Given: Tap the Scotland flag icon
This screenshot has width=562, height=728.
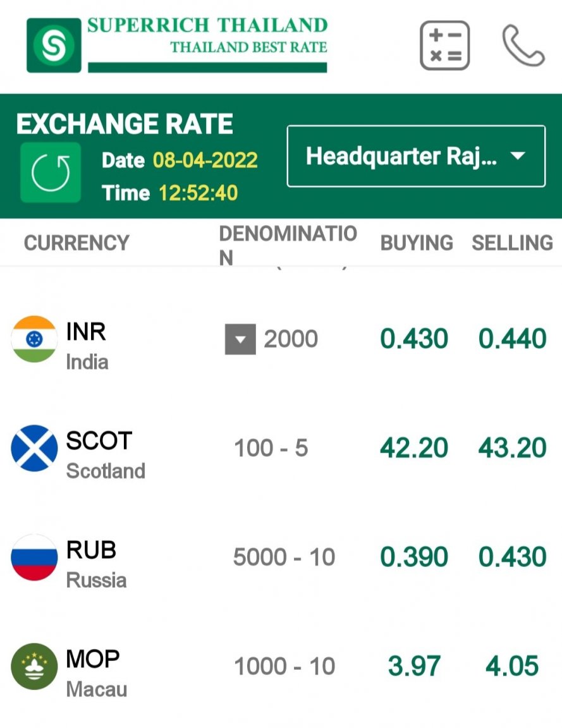Looking at the screenshot, I should [x=34, y=448].
